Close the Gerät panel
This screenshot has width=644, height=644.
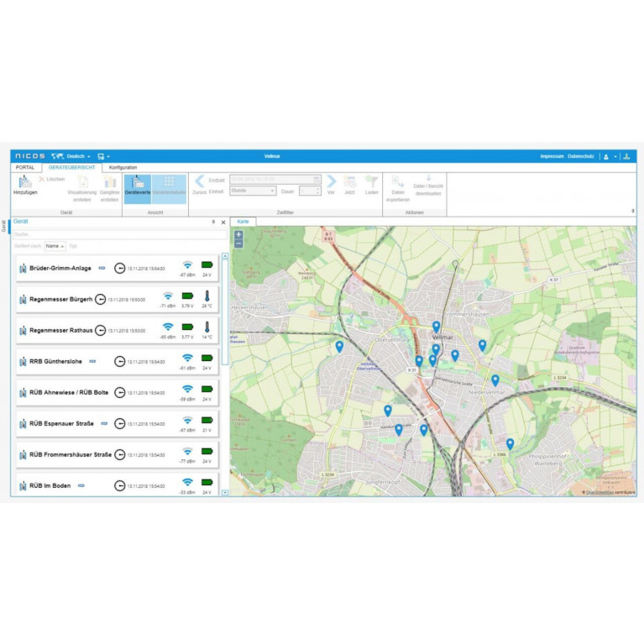click(223, 223)
